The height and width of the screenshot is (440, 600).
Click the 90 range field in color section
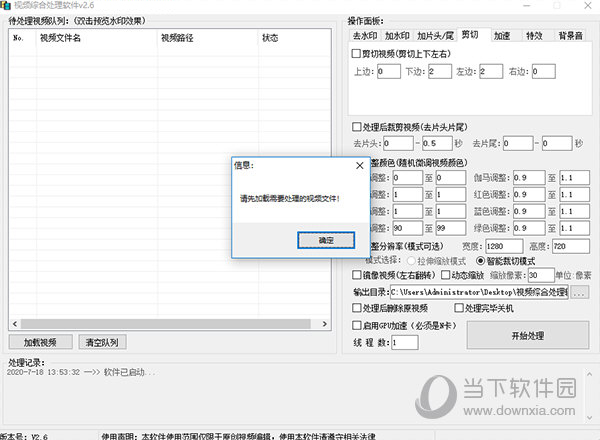[407, 228]
